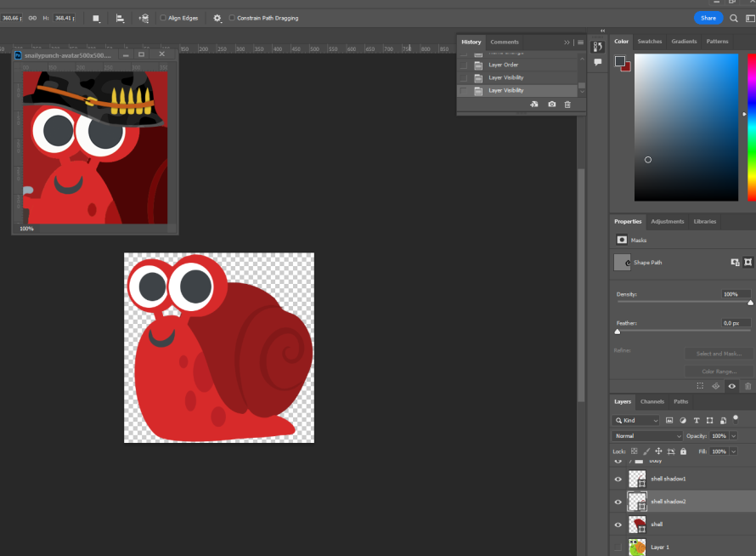Screen dimensions: 756x556
Task: Lock transparent pixels icon
Action: click(x=634, y=451)
